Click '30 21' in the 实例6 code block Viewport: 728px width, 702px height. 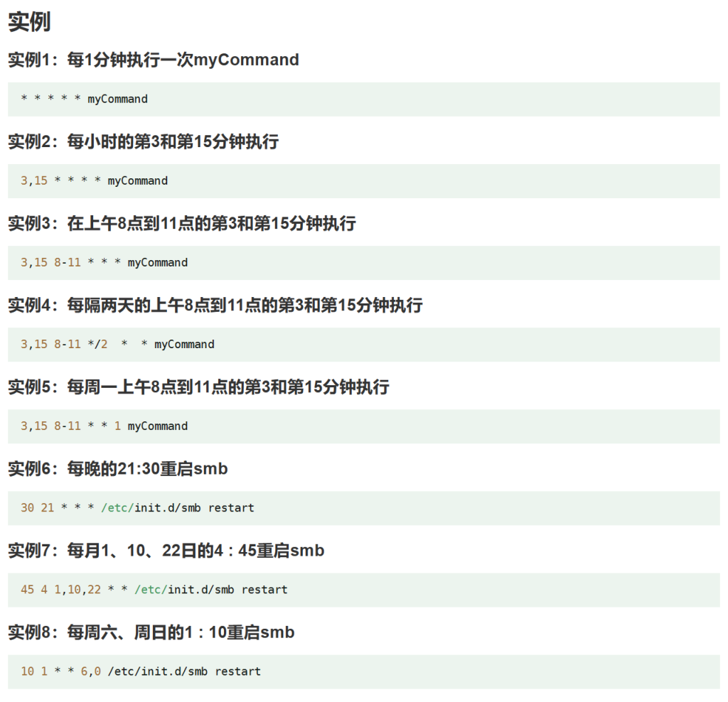37,507
